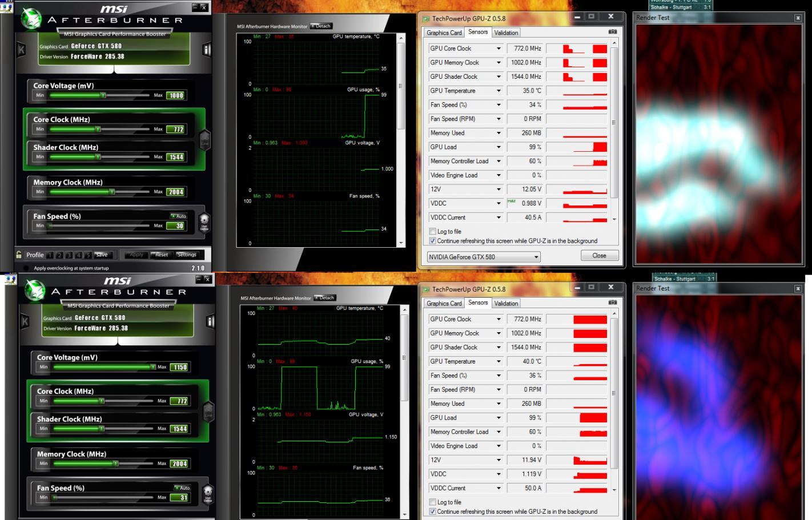This screenshot has width=812, height=520.
Task: Click the profile lock padlock icon
Action: click(19, 255)
